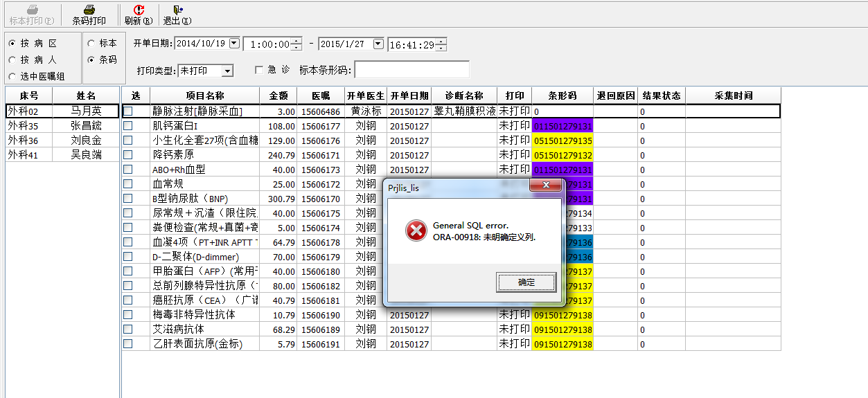Click the 条形码 column header
Viewport: 868px width, 398px height.
click(x=563, y=96)
